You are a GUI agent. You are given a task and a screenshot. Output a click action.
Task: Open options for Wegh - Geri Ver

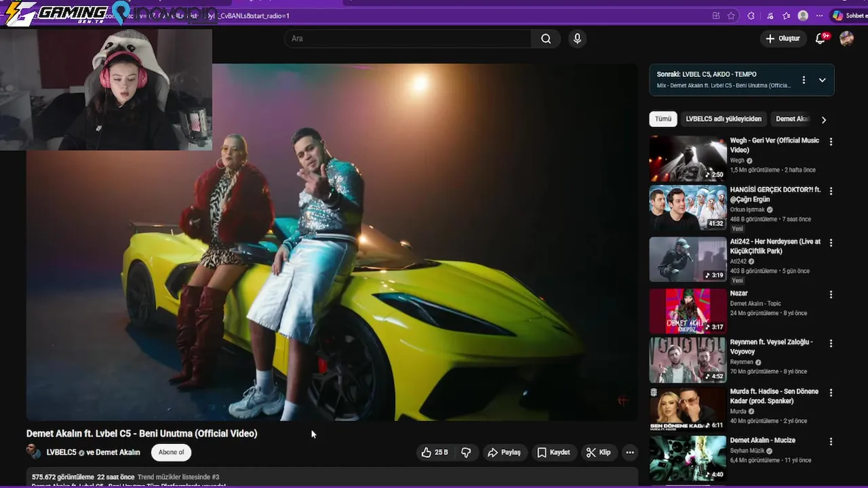tap(831, 142)
